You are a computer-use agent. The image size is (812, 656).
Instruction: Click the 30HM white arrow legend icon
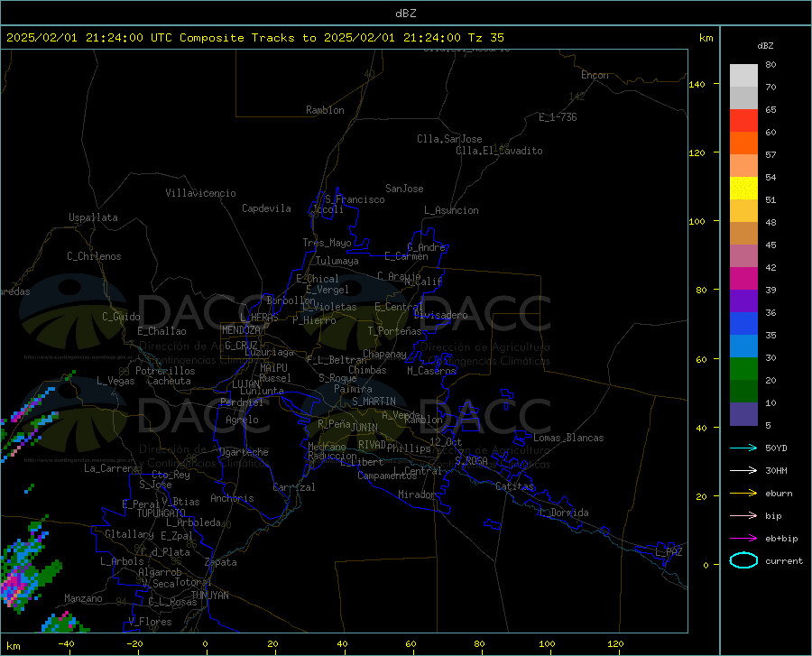pos(743,471)
